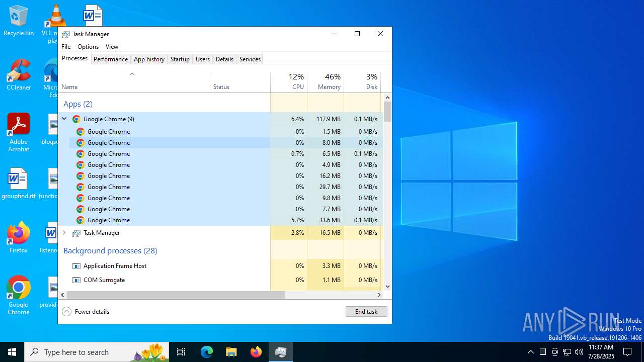Sort by the Name column header
Image resolution: width=644 pixels, height=362 pixels.
pos(134,82)
